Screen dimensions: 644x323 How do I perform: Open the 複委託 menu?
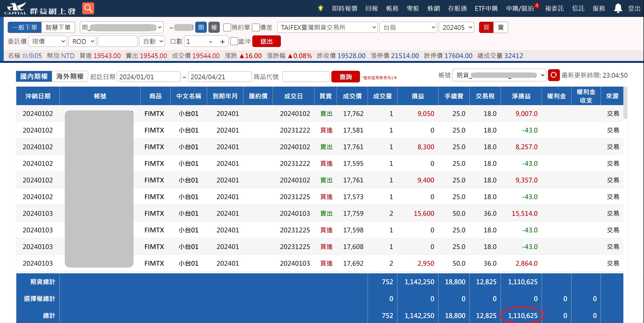click(554, 8)
